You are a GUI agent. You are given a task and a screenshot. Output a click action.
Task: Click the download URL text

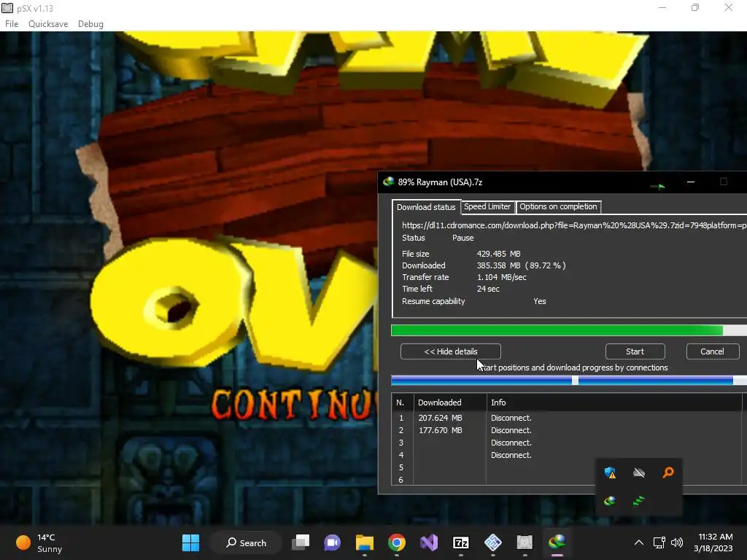coord(574,225)
